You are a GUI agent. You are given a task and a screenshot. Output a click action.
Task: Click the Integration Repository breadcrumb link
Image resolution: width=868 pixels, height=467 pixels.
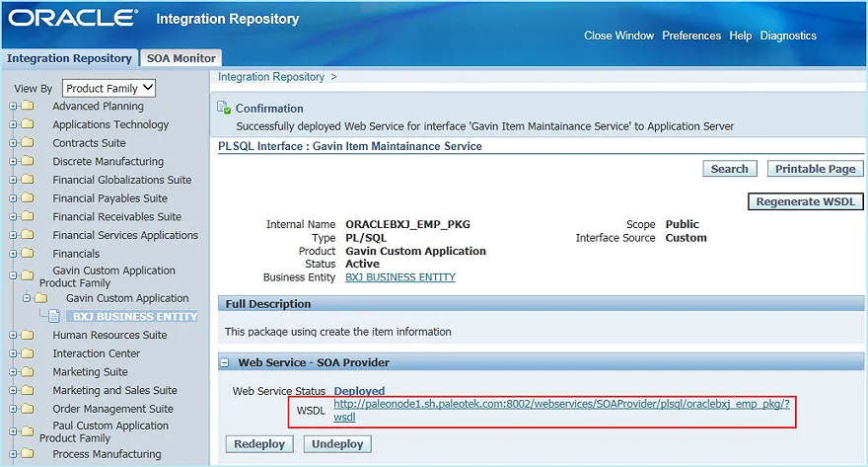(271, 77)
